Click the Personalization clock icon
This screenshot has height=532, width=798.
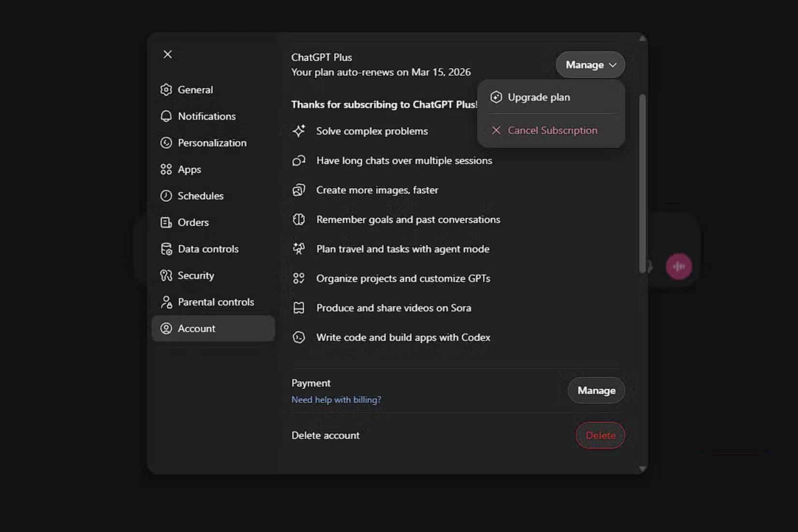[x=166, y=143]
